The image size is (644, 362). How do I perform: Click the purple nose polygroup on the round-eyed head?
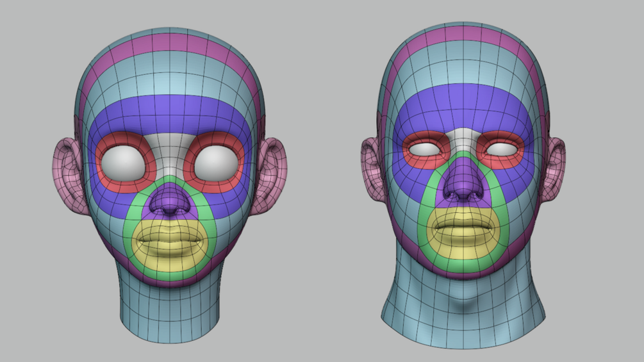169,200
